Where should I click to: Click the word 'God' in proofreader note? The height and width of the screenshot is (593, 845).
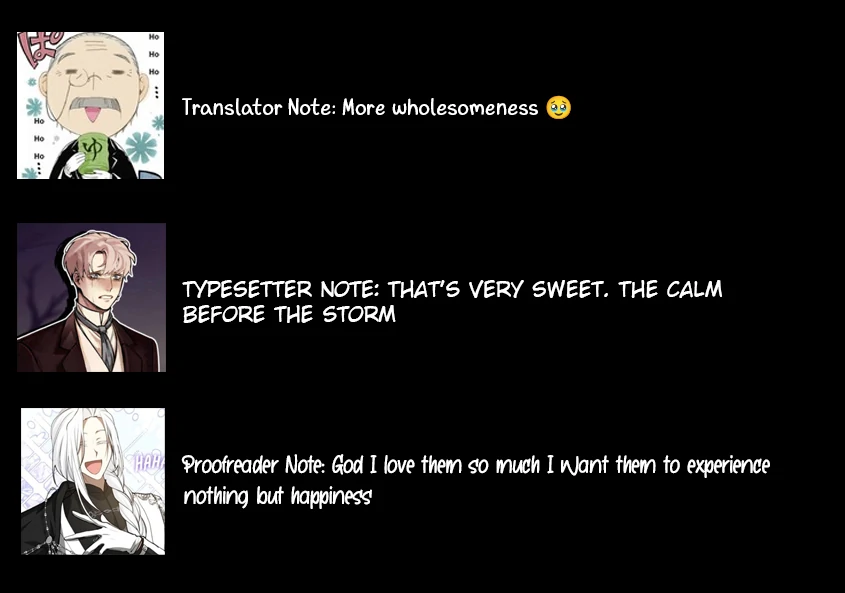click(x=348, y=465)
